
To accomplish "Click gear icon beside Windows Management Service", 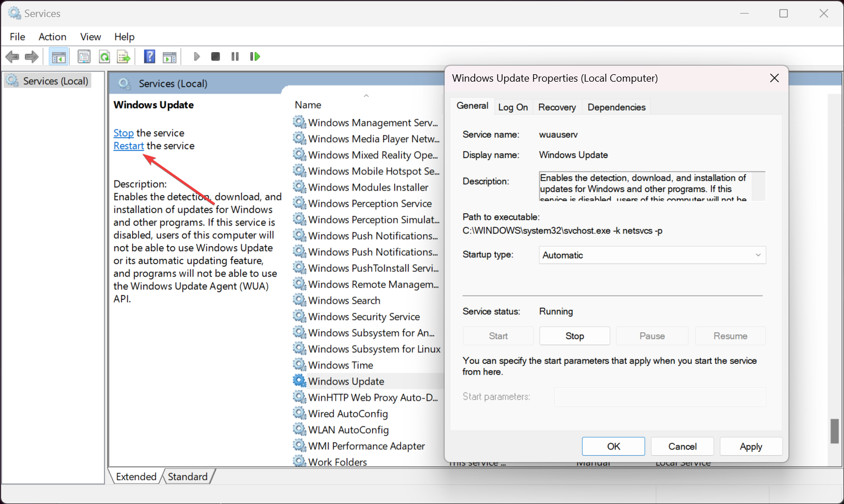I will 299,122.
